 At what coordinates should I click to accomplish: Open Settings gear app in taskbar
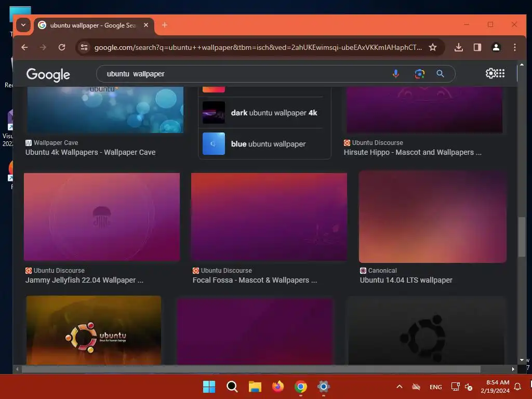(x=324, y=387)
